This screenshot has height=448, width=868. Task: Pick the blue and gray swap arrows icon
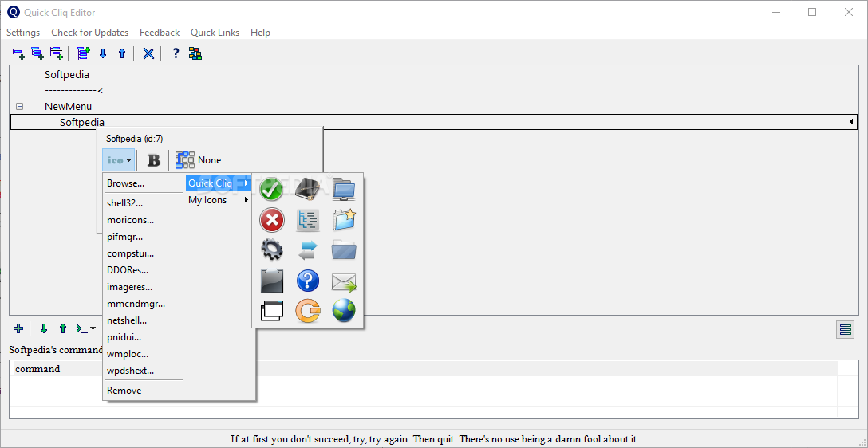pos(308,250)
